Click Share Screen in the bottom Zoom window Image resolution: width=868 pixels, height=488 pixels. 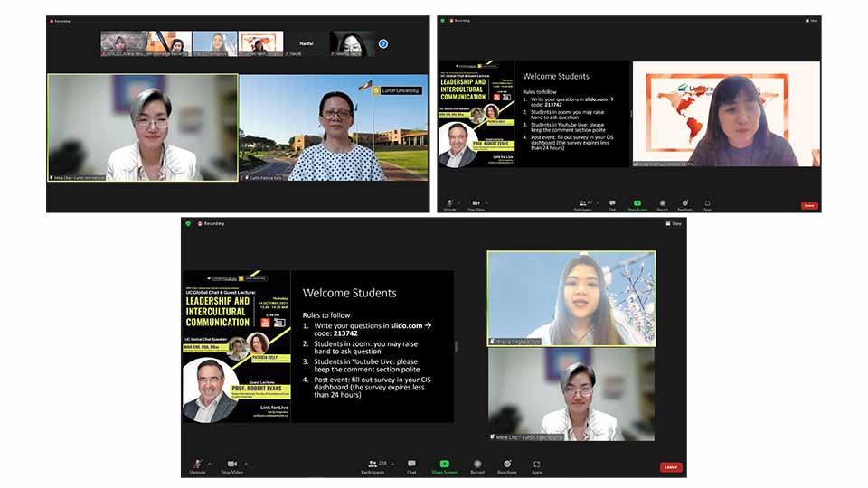(445, 467)
